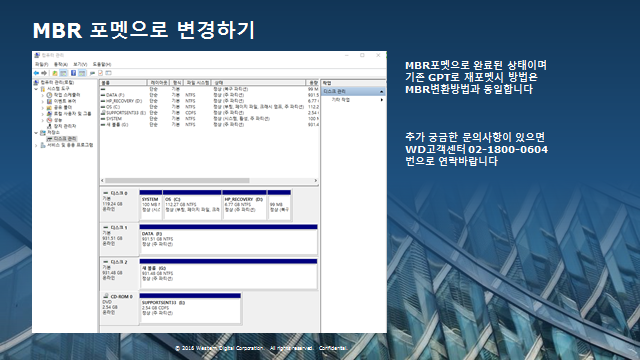Select SYSTEM 100 MB partition on Disk 0
The height and width of the screenshot is (360, 640).
[x=151, y=205]
